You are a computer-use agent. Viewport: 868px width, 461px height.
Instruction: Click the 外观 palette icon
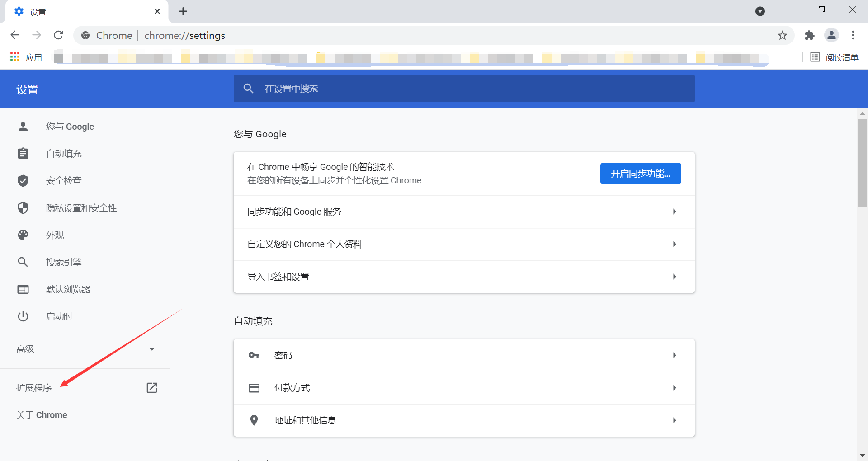[23, 235]
